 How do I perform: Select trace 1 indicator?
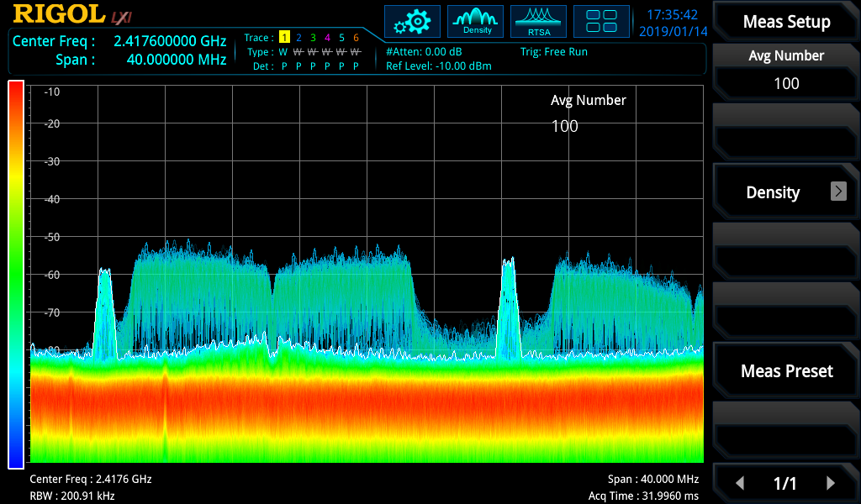coord(284,37)
